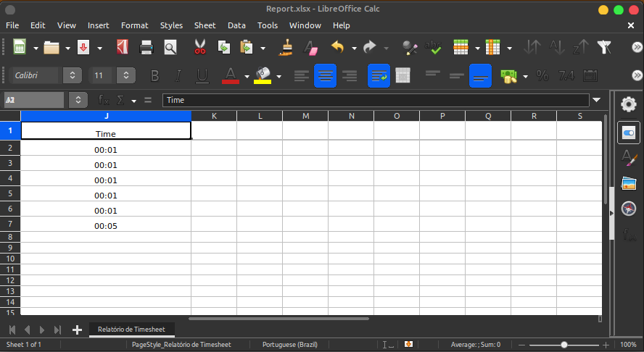Expand font color dropdown arrow
The image size is (644, 352).
pos(247,76)
